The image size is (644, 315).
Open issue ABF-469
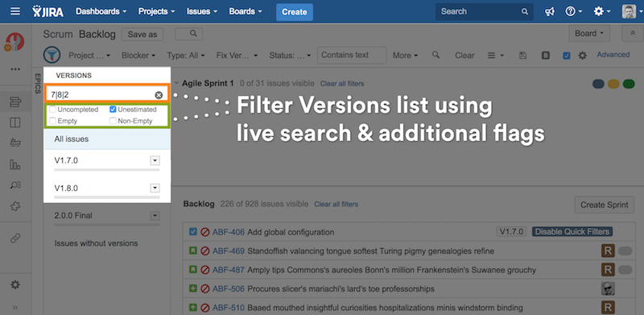(x=229, y=251)
